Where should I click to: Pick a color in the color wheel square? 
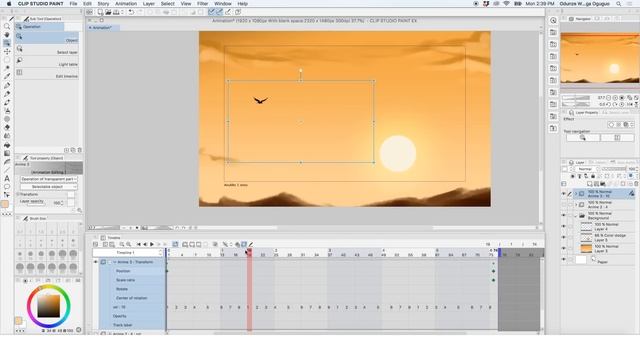[49, 306]
